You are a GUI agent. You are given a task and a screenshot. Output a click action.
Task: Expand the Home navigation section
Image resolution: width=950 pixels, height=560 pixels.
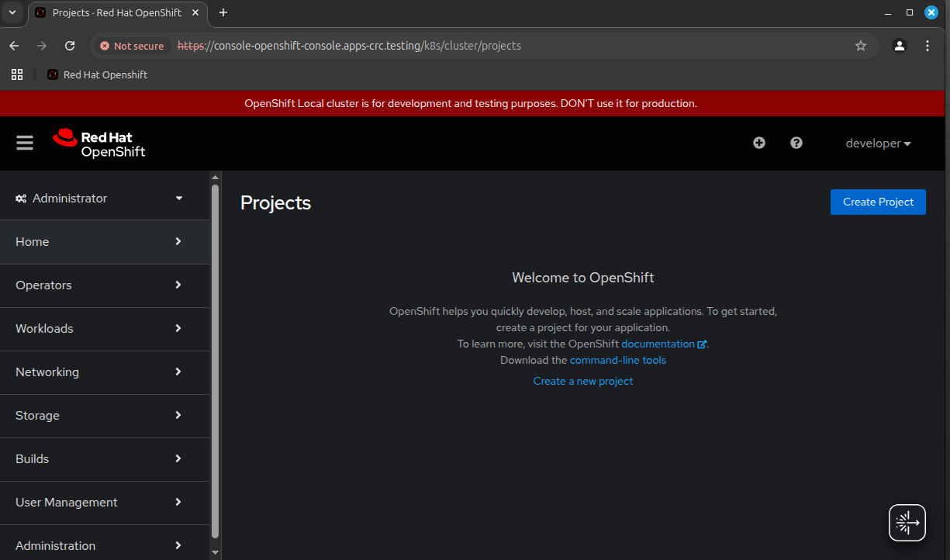pyautogui.click(x=105, y=242)
